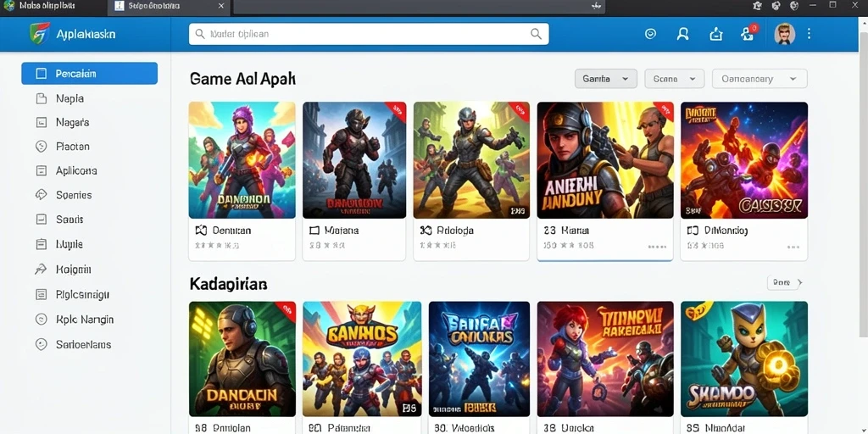This screenshot has width=868, height=434.
Task: Click the Aplakiaskn store logo icon
Action: 40,34
